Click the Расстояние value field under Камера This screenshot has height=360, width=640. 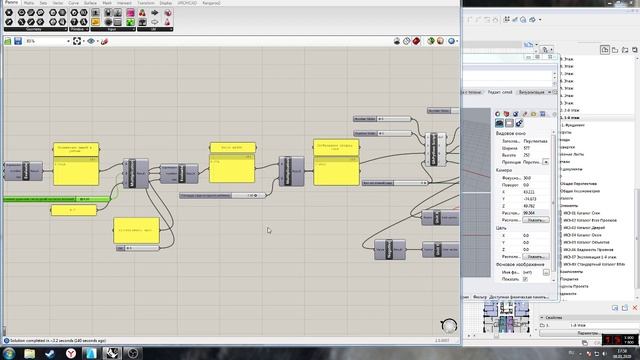click(x=536, y=213)
